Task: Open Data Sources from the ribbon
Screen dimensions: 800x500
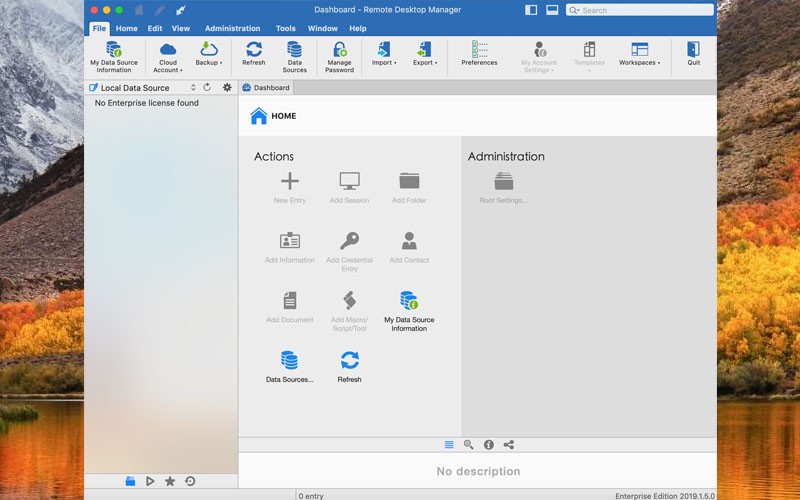Action: point(294,57)
